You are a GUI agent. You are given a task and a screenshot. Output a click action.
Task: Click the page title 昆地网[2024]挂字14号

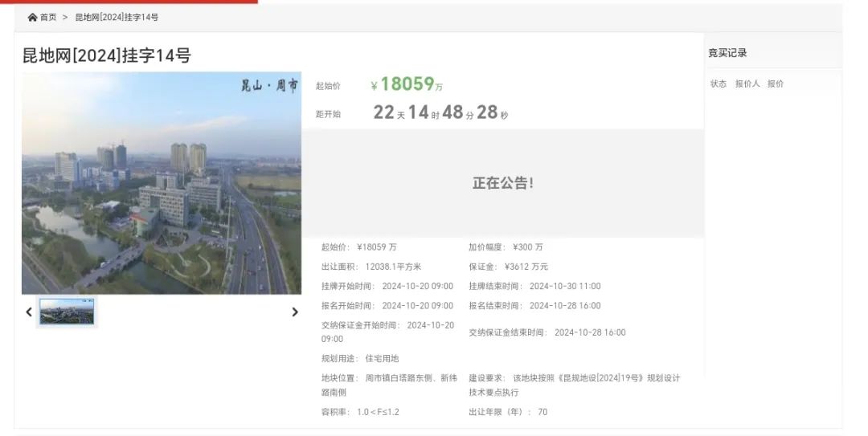click(107, 55)
